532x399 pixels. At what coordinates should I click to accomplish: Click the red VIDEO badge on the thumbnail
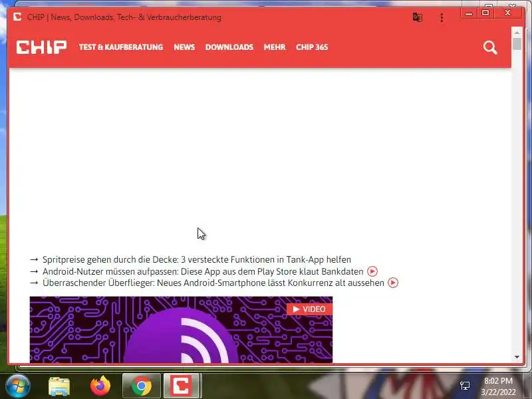click(309, 309)
